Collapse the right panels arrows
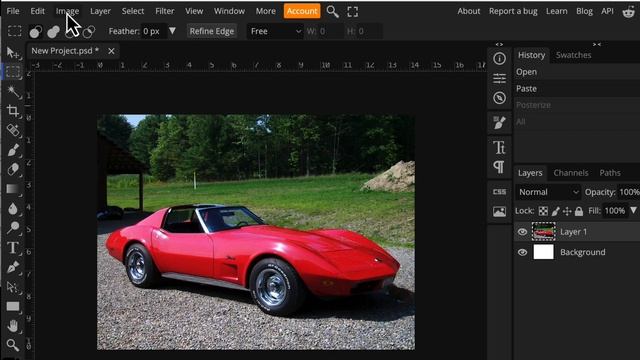The width and height of the screenshot is (640, 360). [597, 44]
